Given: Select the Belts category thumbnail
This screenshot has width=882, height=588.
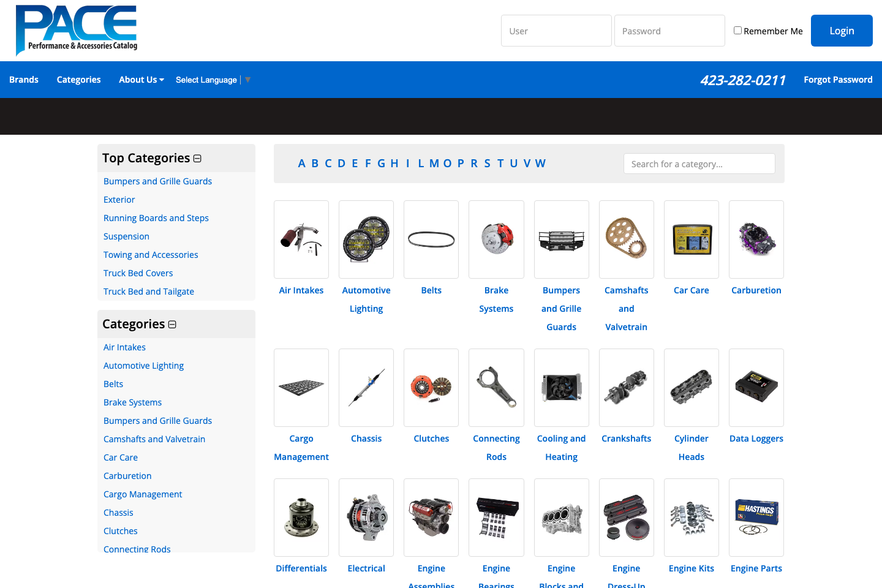Looking at the screenshot, I should click(x=431, y=239).
